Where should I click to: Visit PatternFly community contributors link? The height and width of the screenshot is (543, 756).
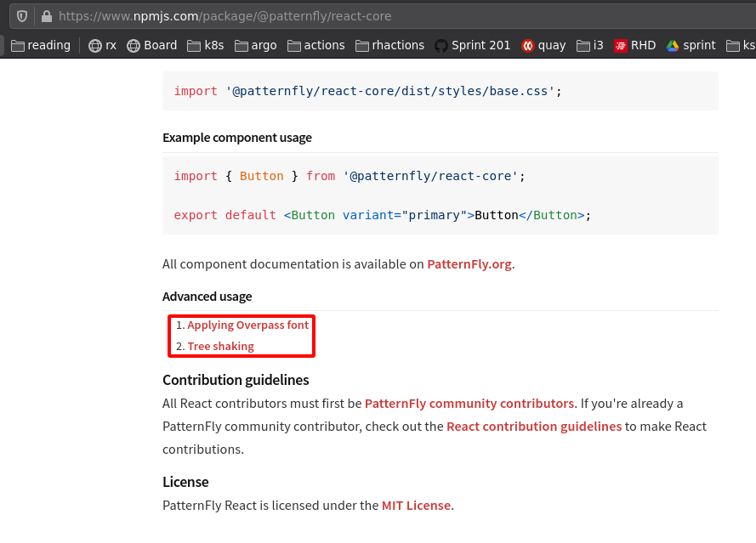coord(469,404)
